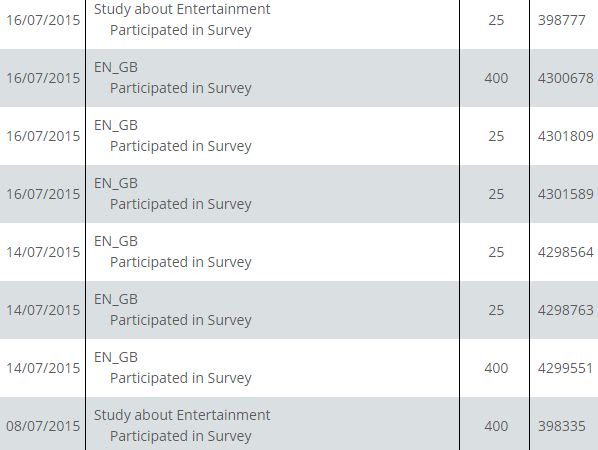Click the 4300678 survey ID cell
Image resolution: width=598 pixels, height=450 pixels.
565,78
